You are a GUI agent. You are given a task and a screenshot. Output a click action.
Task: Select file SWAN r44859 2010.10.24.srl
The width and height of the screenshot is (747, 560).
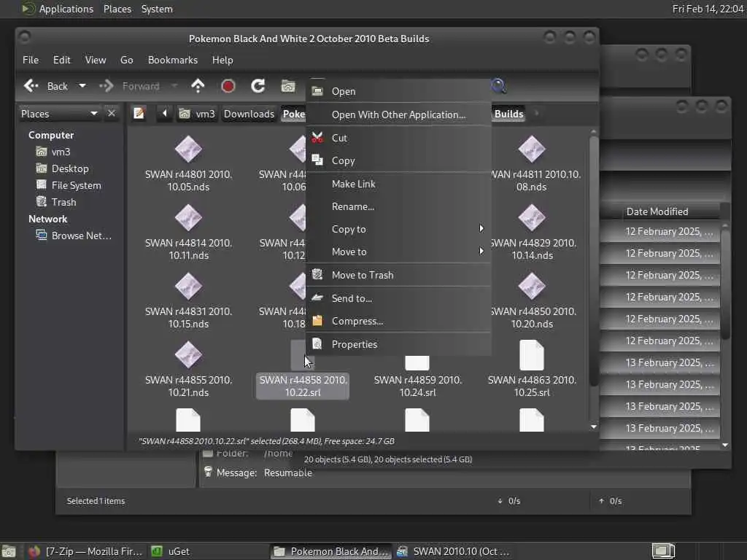417,378
